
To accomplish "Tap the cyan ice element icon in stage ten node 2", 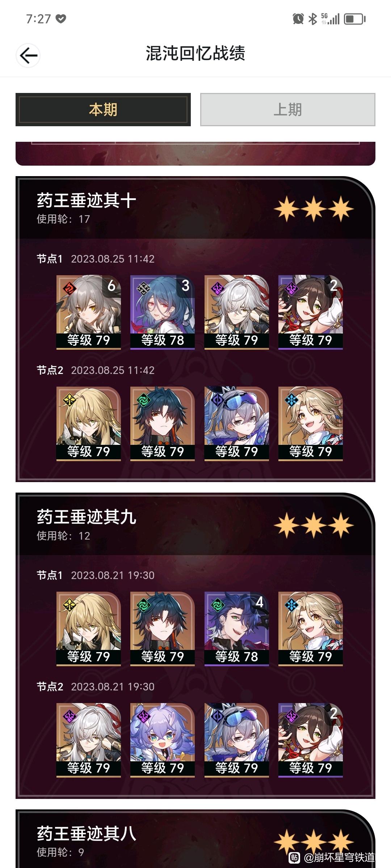I will coord(291,400).
